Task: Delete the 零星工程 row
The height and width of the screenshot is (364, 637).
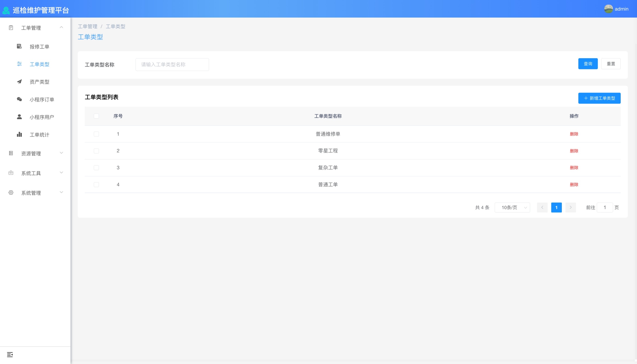Action: tap(574, 151)
